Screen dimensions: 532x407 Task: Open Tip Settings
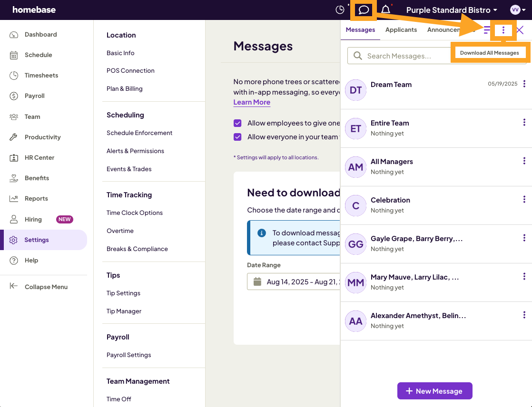tap(124, 293)
